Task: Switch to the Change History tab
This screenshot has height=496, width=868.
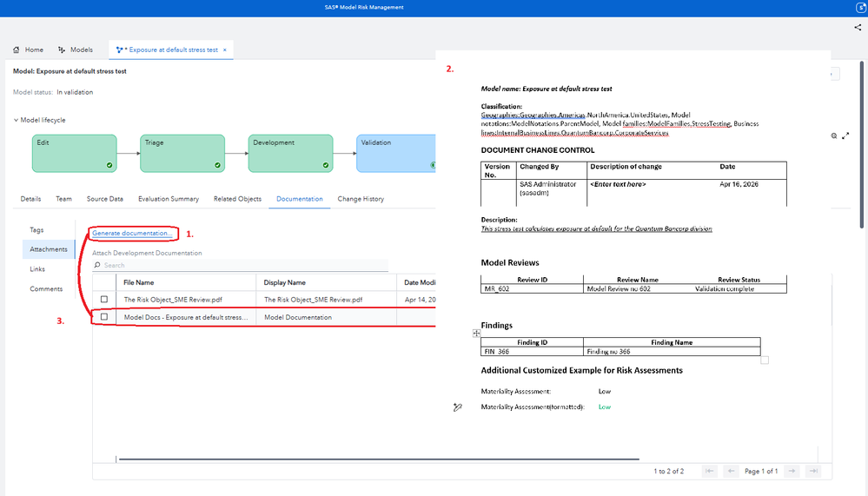Action: (361, 199)
